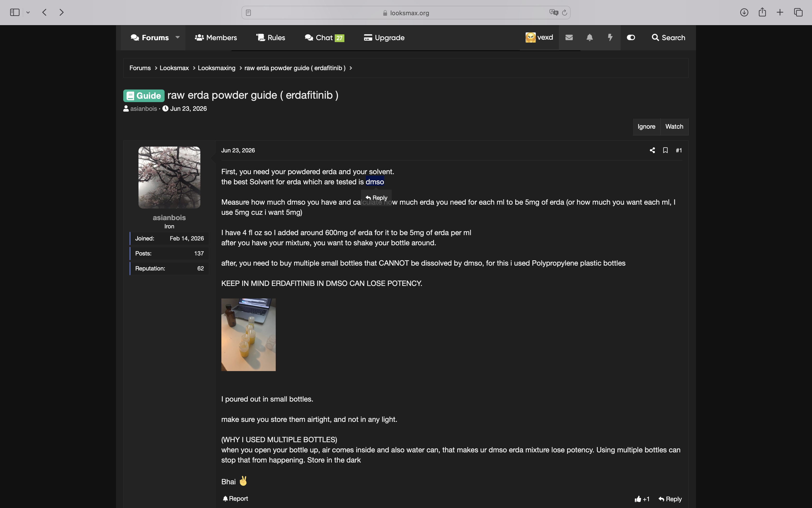Screen dimensions: 812x508
Task: Open the attached bottles photo thumbnail
Action: 248,335
